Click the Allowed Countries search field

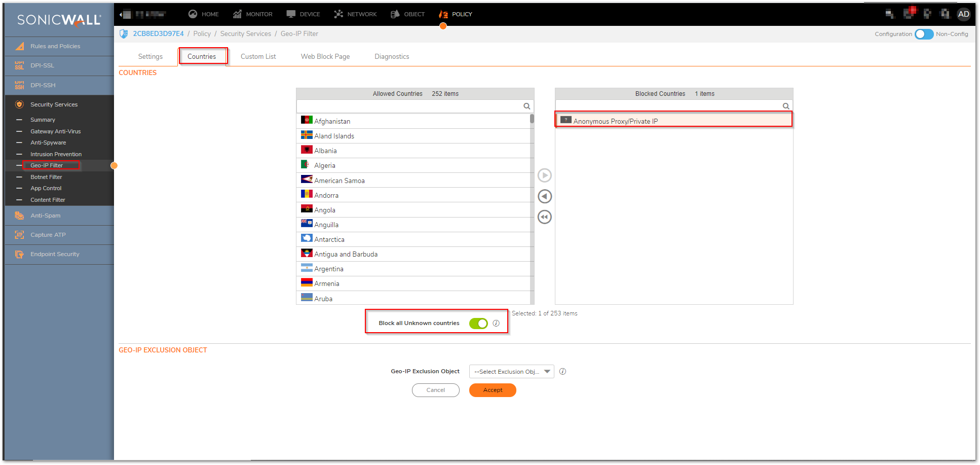415,106
